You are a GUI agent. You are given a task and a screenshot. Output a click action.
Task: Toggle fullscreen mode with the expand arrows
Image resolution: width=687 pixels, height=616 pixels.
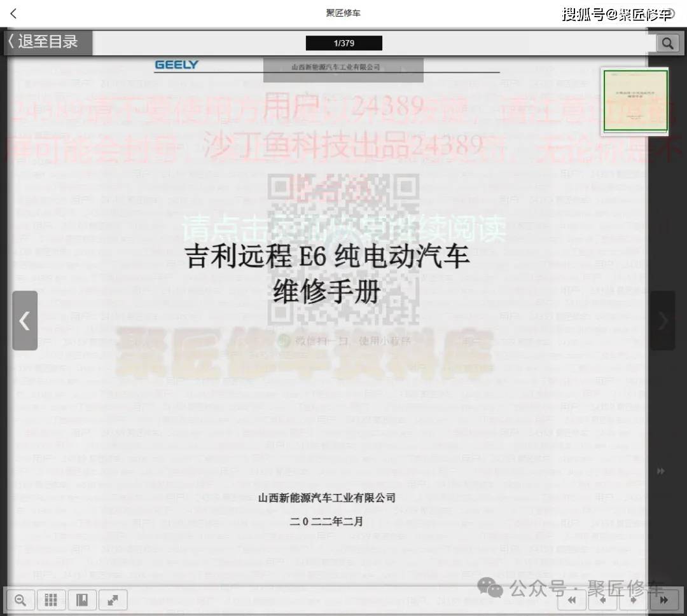113,600
